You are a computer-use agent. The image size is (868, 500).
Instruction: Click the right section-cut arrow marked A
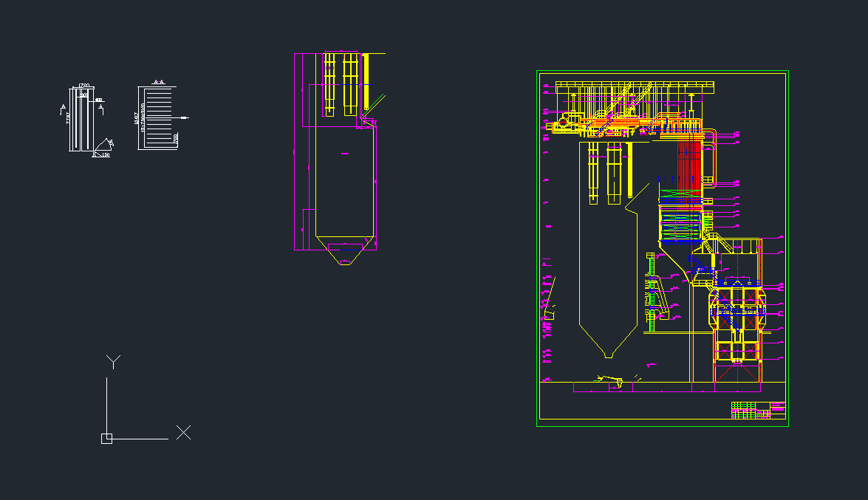tap(101, 109)
